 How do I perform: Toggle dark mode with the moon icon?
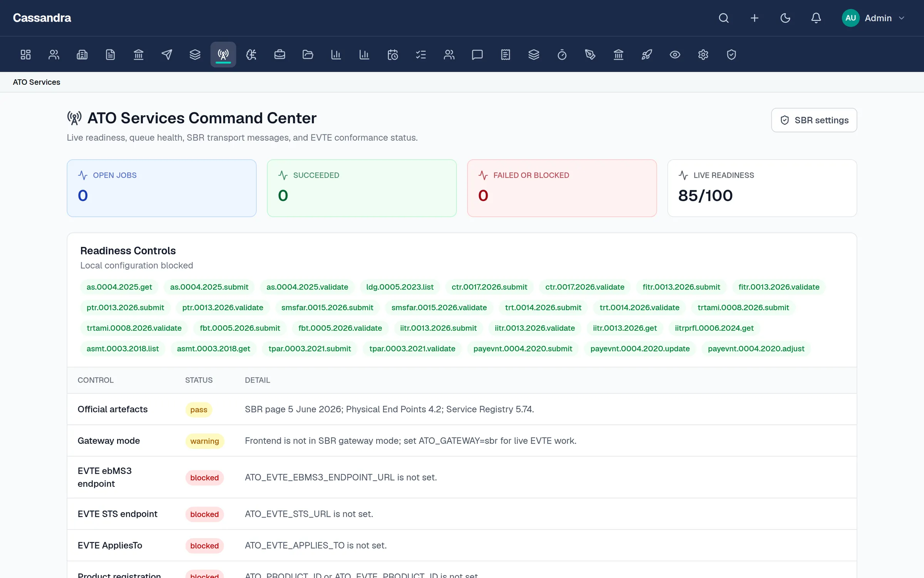pyautogui.click(x=785, y=18)
